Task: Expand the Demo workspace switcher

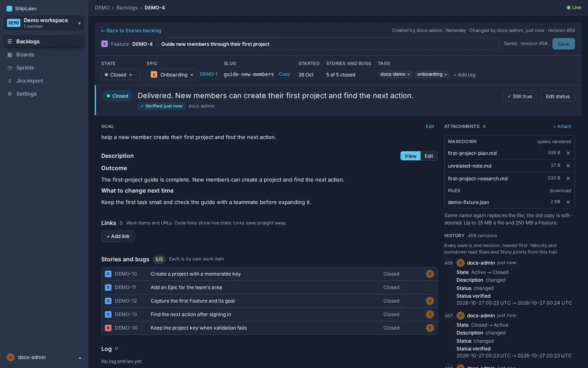Action: point(44,23)
